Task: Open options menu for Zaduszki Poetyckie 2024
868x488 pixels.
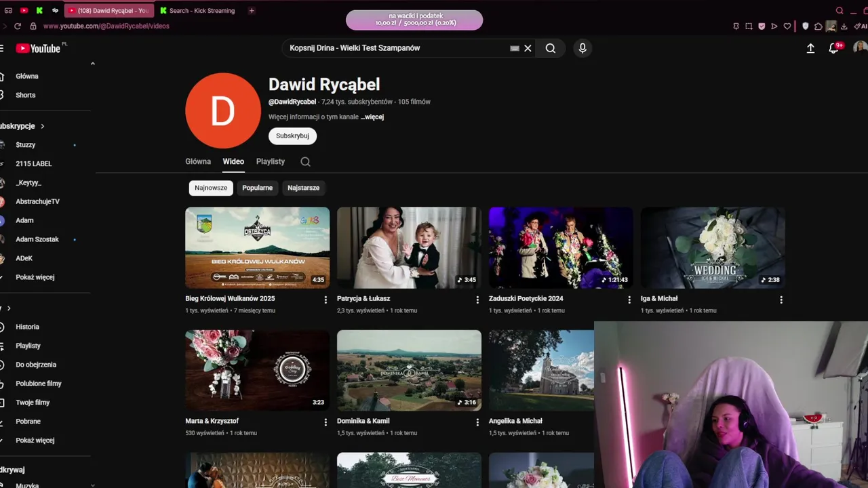Action: (629, 300)
